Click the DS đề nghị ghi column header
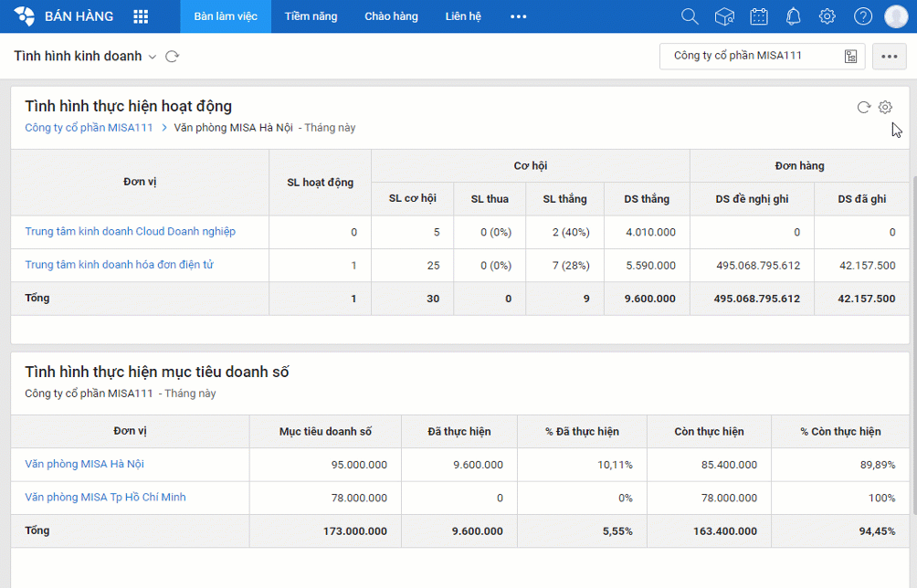This screenshot has width=917, height=588. click(752, 199)
